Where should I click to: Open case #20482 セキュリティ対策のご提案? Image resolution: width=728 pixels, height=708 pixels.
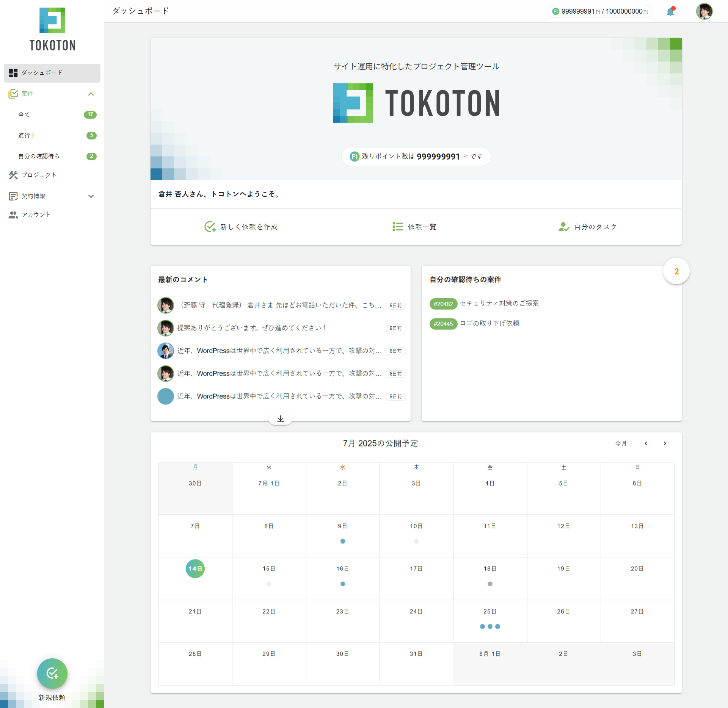[x=484, y=304]
